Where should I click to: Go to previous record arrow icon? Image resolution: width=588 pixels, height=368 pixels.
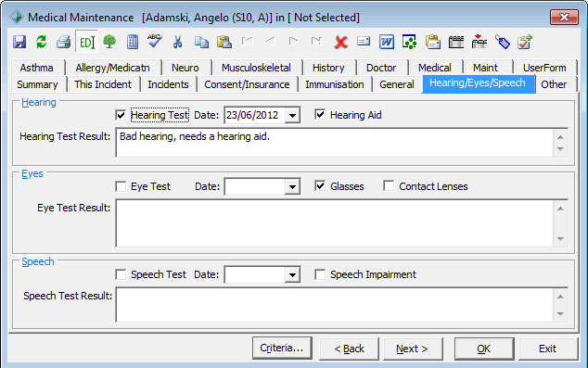tap(270, 41)
